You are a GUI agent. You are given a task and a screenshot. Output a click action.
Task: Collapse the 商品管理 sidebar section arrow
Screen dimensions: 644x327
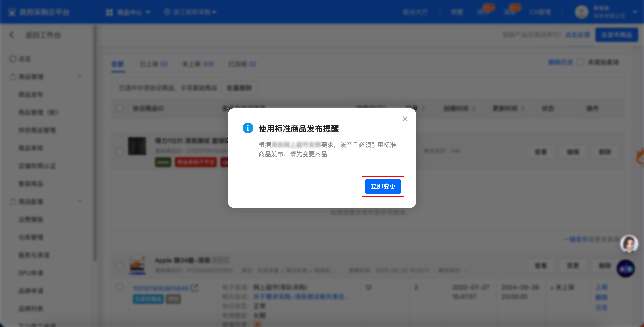[80, 76]
